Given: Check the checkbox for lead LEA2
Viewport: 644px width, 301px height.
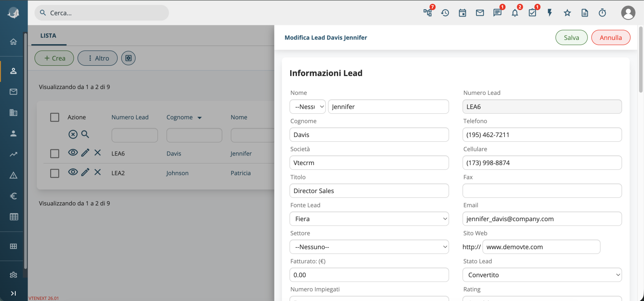Looking at the screenshot, I should tap(55, 173).
